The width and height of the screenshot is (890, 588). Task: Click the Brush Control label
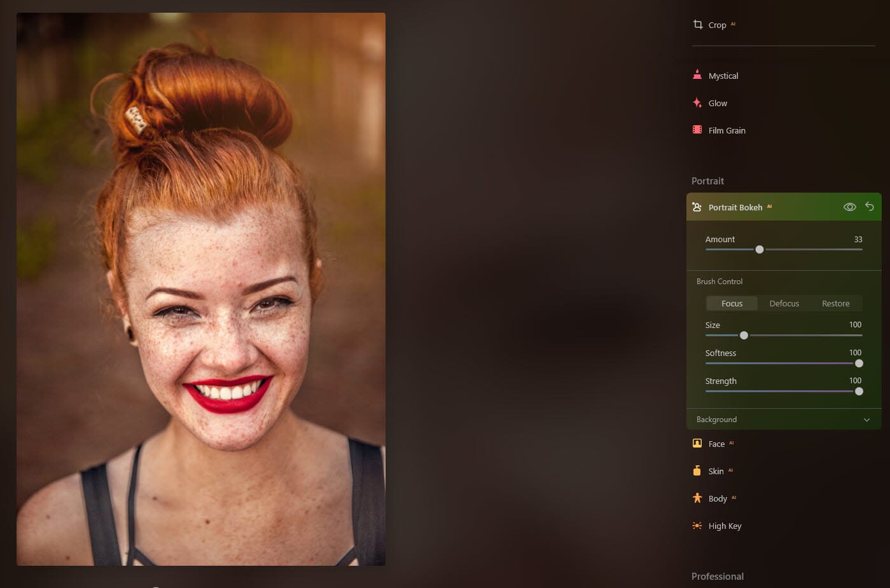click(x=720, y=282)
